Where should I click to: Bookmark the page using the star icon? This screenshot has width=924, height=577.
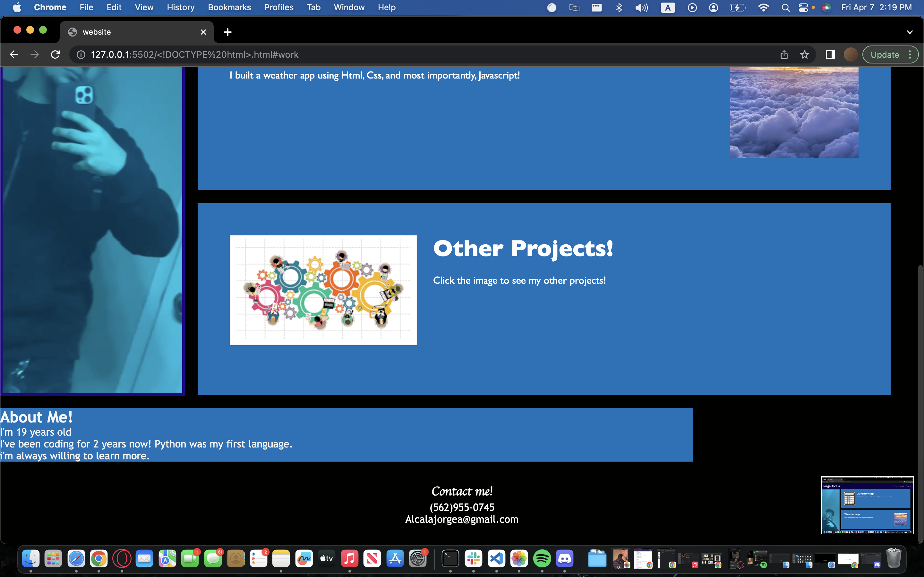(x=805, y=54)
